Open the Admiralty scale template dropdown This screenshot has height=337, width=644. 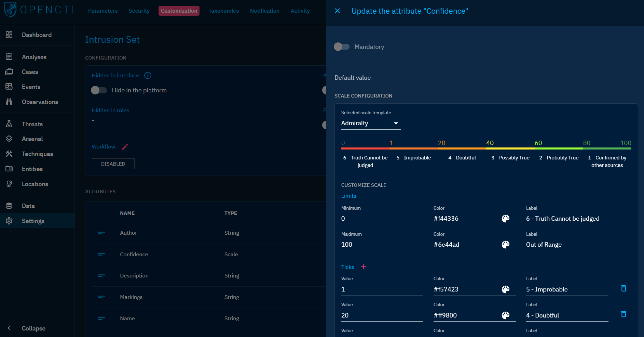370,123
